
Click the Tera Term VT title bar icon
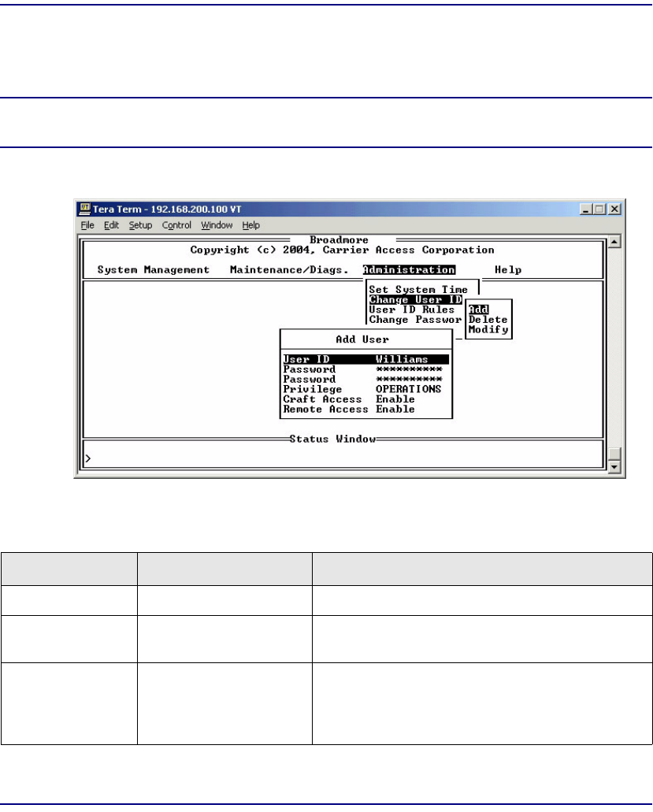tap(84, 209)
